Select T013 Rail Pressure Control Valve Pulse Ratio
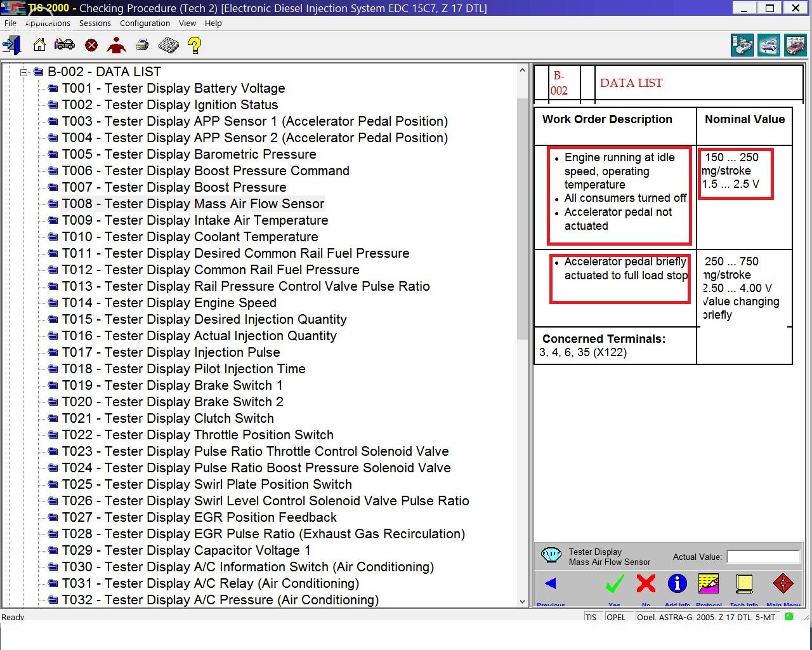 tap(246, 286)
